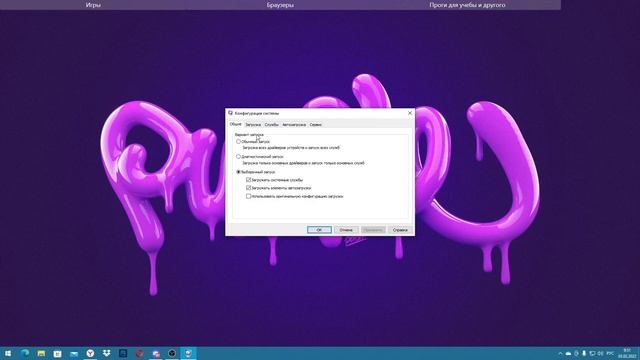The height and width of the screenshot is (360, 640).
Task: Open the taskbar clock and date
Action: click(x=627, y=353)
